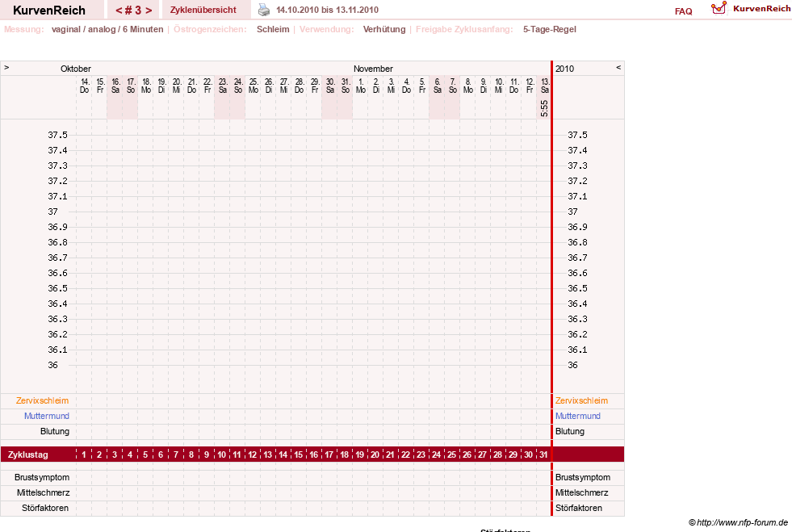
Task: Click the 13. Sa date column header
Action: click(544, 86)
